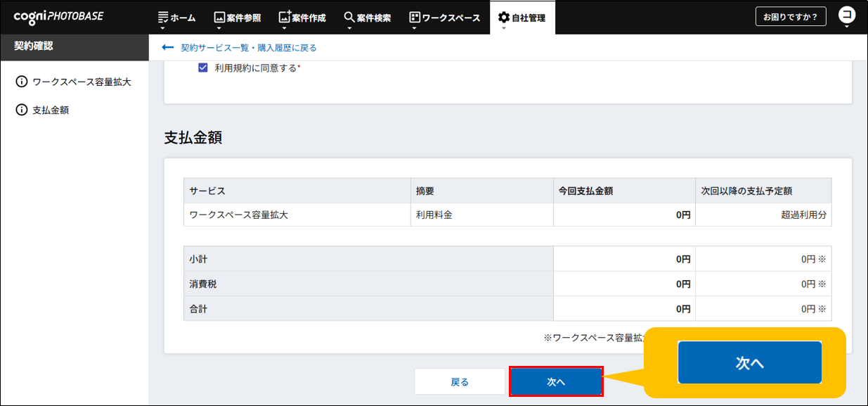Click the 案件参照 image icon
868x406 pixels.
coord(219,18)
